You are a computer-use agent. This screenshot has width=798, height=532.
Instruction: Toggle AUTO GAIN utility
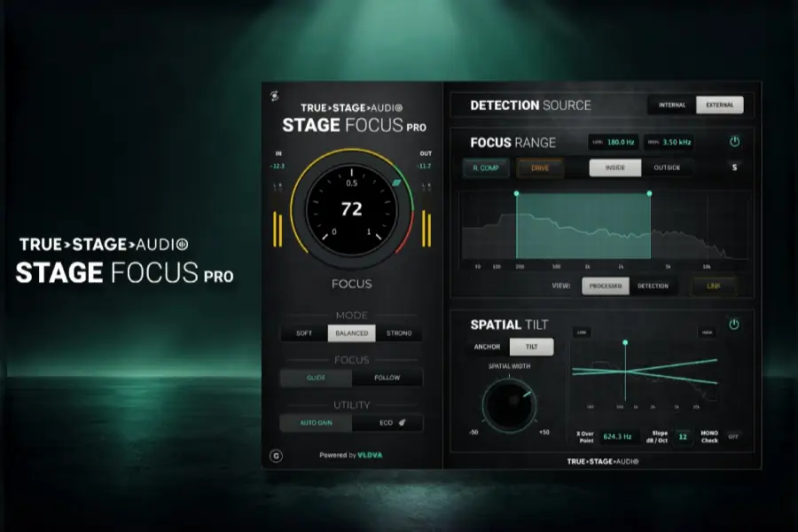(316, 423)
